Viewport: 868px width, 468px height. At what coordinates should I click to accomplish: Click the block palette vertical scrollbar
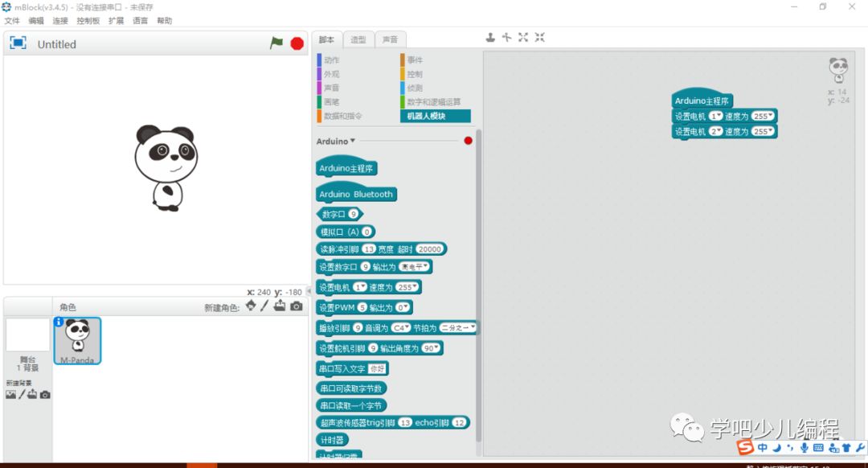478,285
